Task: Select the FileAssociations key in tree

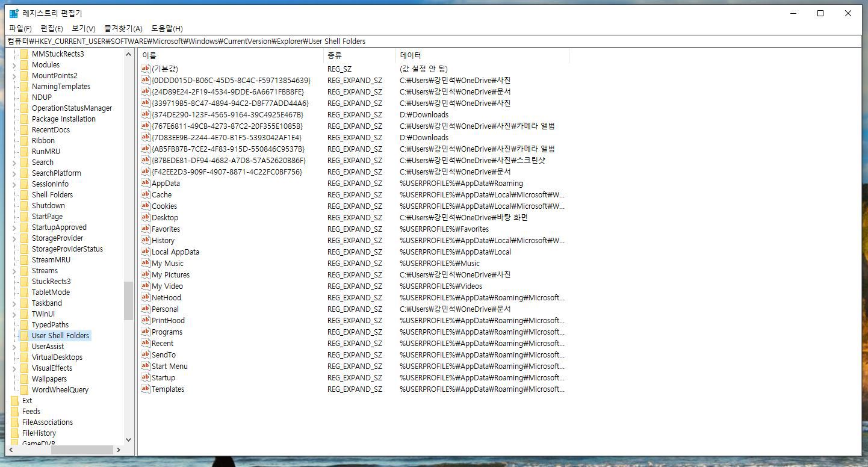Action: click(x=48, y=422)
